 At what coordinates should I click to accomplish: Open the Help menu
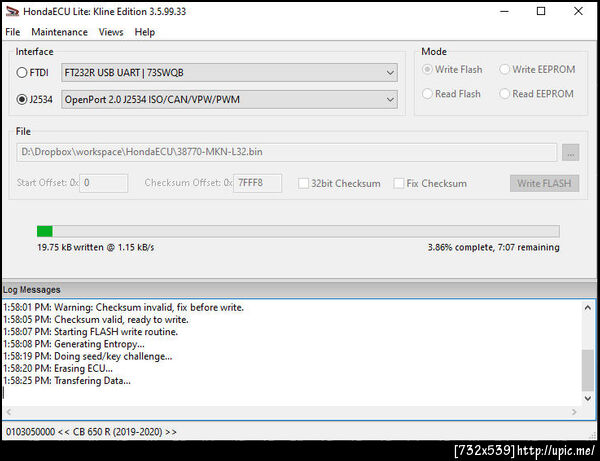145,32
